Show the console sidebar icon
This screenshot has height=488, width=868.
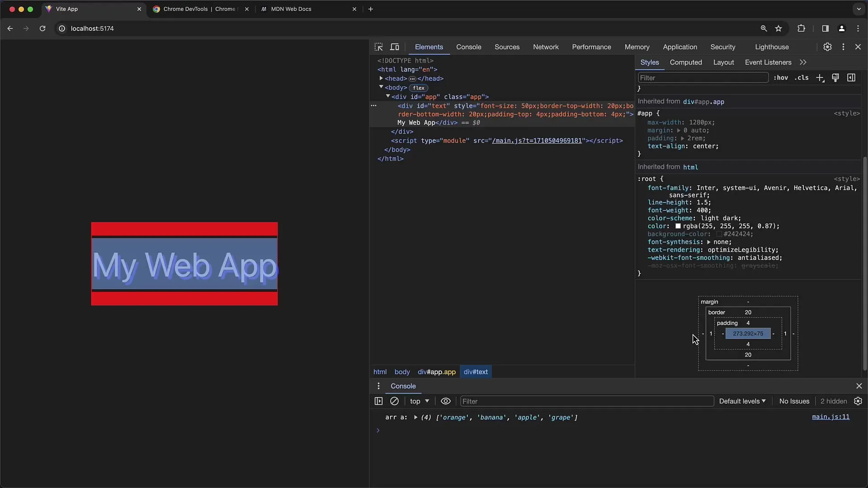tap(378, 401)
